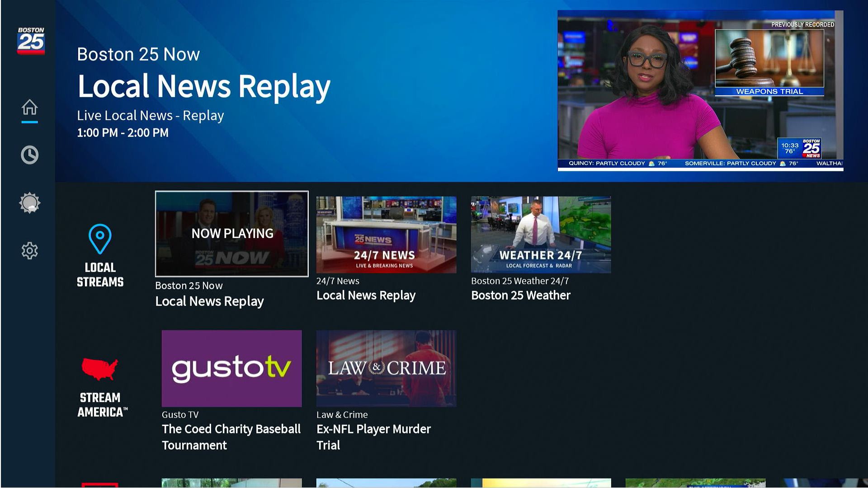Click the Boston 25 logo
Viewport: 868px width, 488px height.
coord(31,41)
